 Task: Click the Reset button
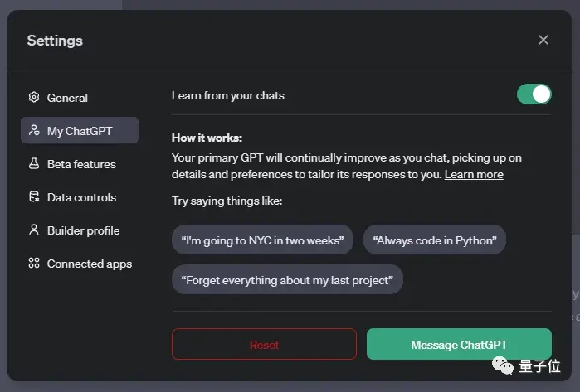click(x=264, y=344)
